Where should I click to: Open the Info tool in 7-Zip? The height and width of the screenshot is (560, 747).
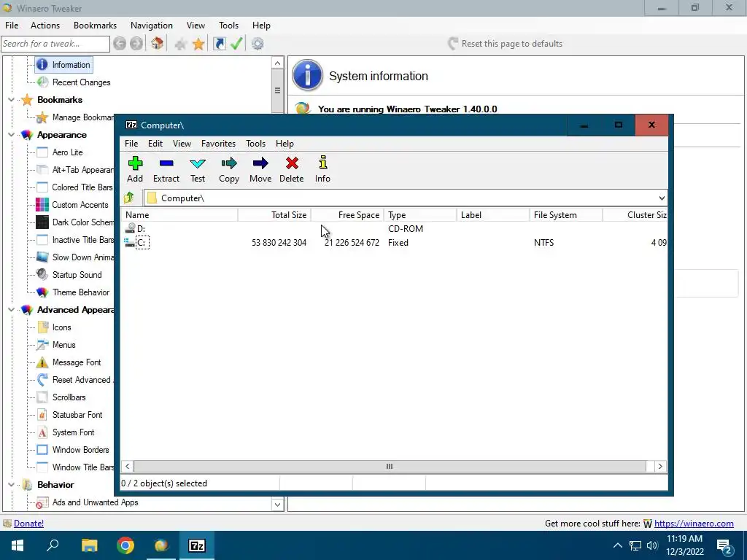coord(322,169)
